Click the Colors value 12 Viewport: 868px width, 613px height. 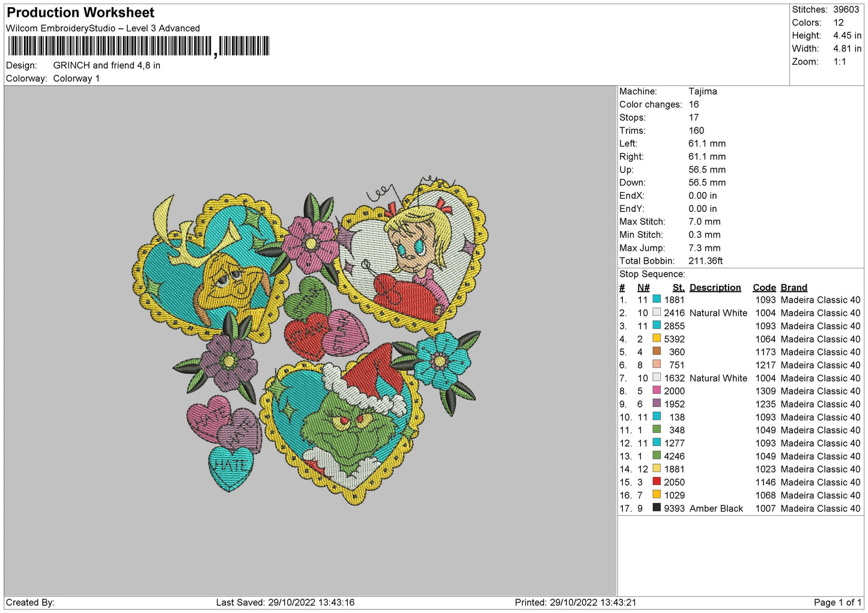pyautogui.click(x=838, y=23)
